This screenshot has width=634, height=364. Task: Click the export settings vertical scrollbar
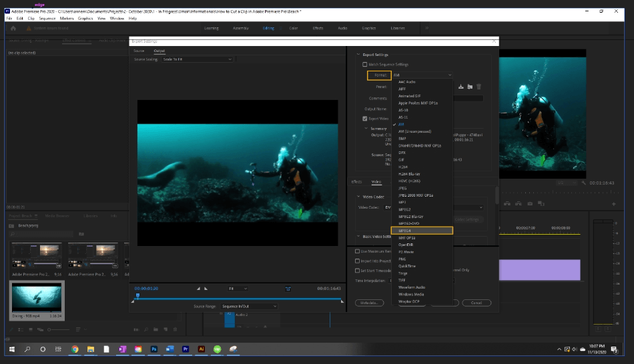(497, 195)
